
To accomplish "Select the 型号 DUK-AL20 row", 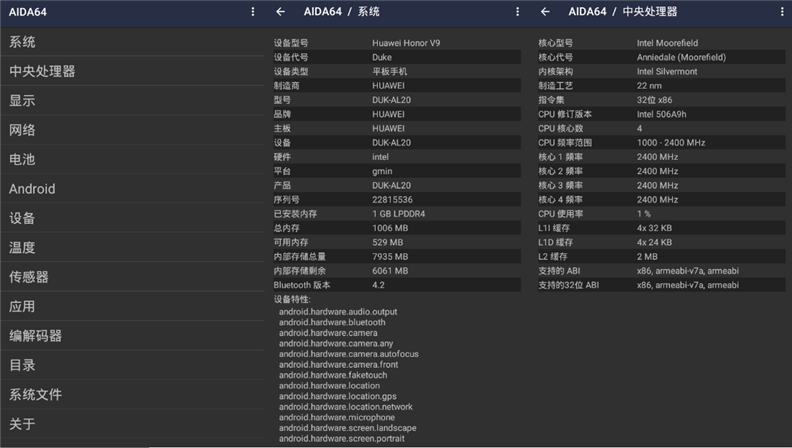I will (x=397, y=100).
